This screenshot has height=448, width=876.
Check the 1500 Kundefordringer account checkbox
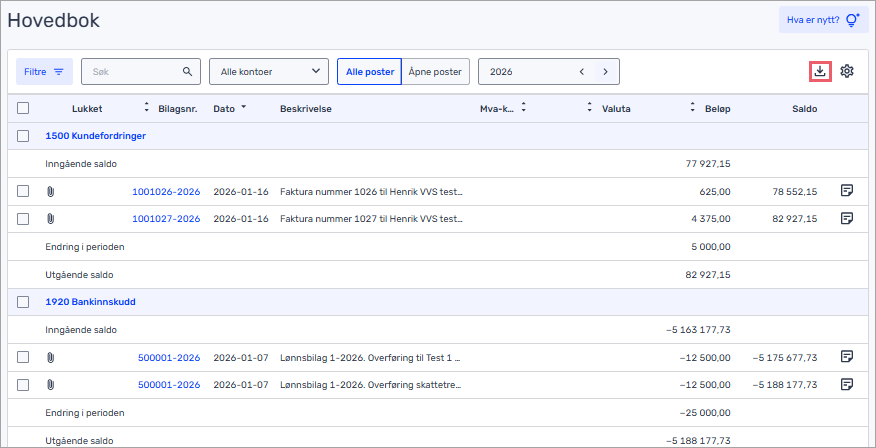[x=23, y=136]
